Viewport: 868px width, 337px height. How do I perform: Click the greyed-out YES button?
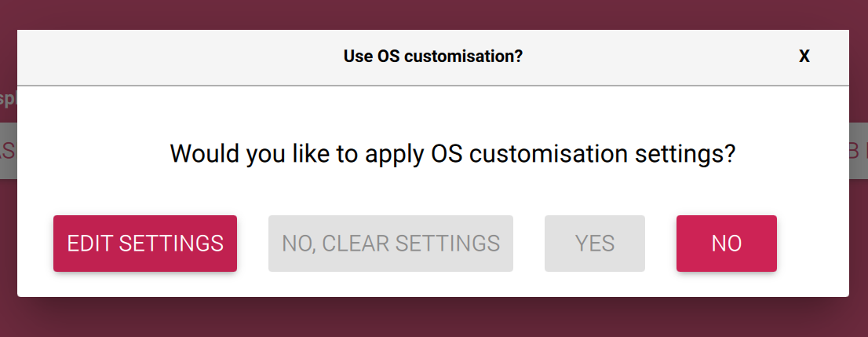(x=595, y=244)
